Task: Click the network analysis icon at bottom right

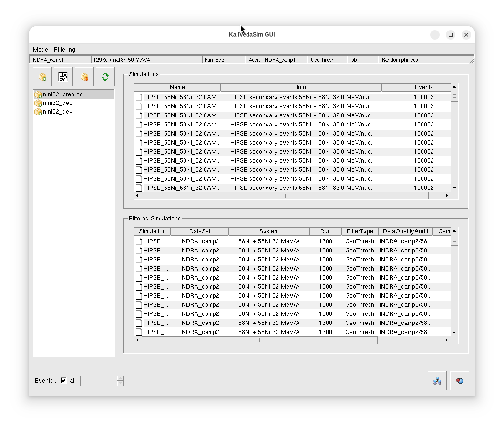Action: 437,381
